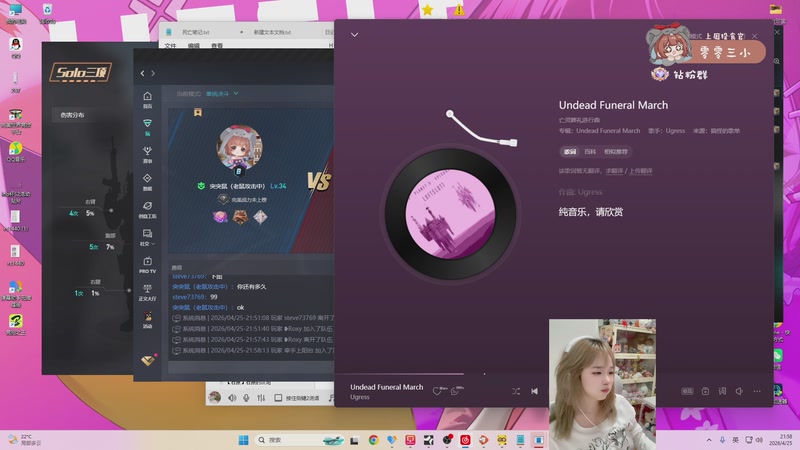Open the 创意工坊 workshop sidebar item
800x450 pixels.
click(x=147, y=210)
